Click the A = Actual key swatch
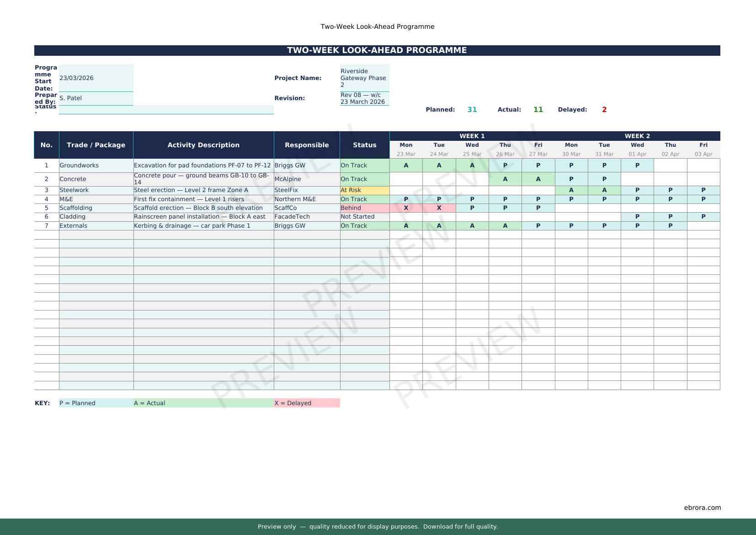Screen dimensions: 756x535 (203, 403)
